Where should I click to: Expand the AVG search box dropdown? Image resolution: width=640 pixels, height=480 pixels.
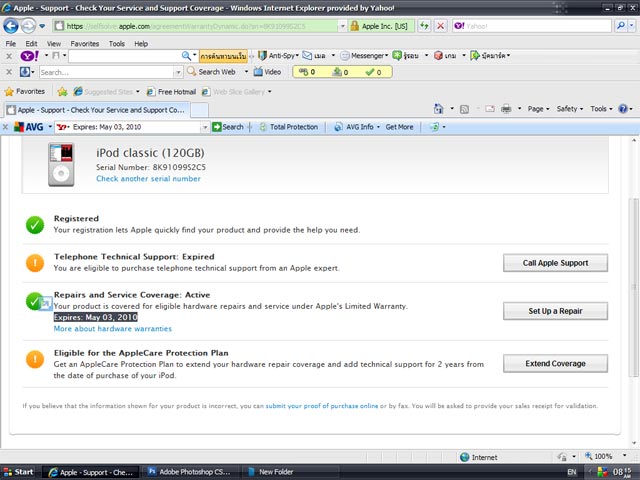[205, 127]
